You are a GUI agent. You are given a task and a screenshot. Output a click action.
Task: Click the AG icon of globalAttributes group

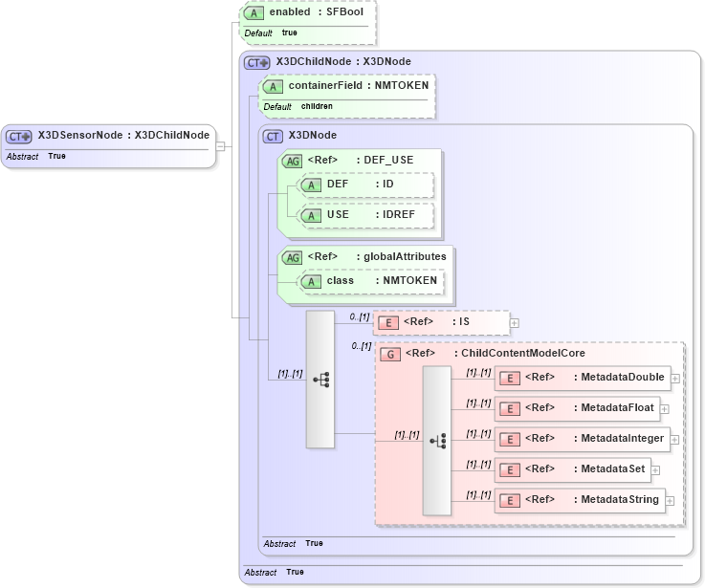pyautogui.click(x=293, y=257)
